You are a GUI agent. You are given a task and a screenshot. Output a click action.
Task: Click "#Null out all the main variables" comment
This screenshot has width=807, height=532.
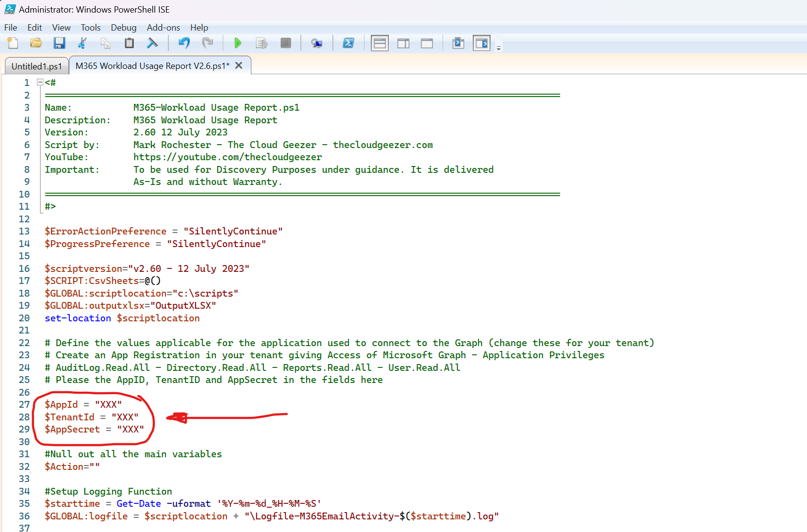pos(133,454)
